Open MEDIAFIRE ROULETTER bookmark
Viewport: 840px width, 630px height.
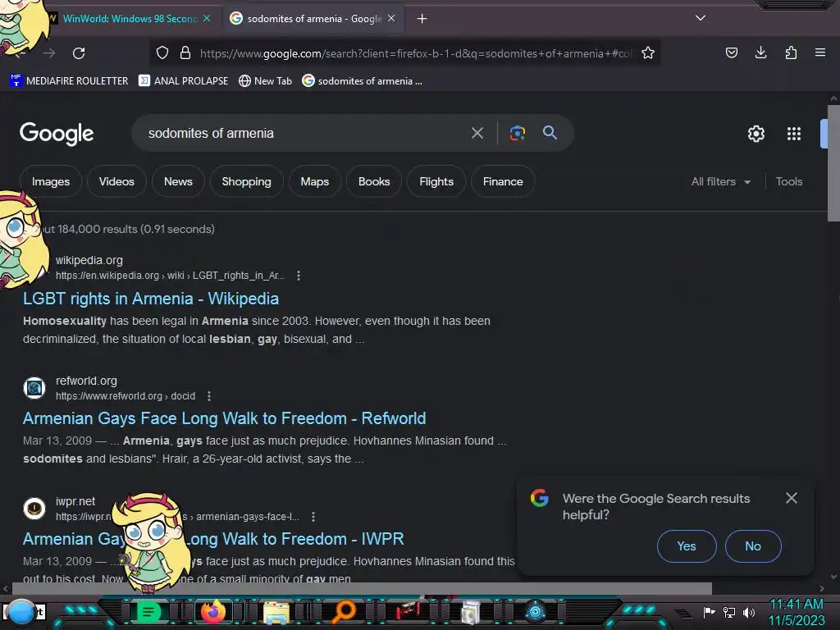coord(69,81)
